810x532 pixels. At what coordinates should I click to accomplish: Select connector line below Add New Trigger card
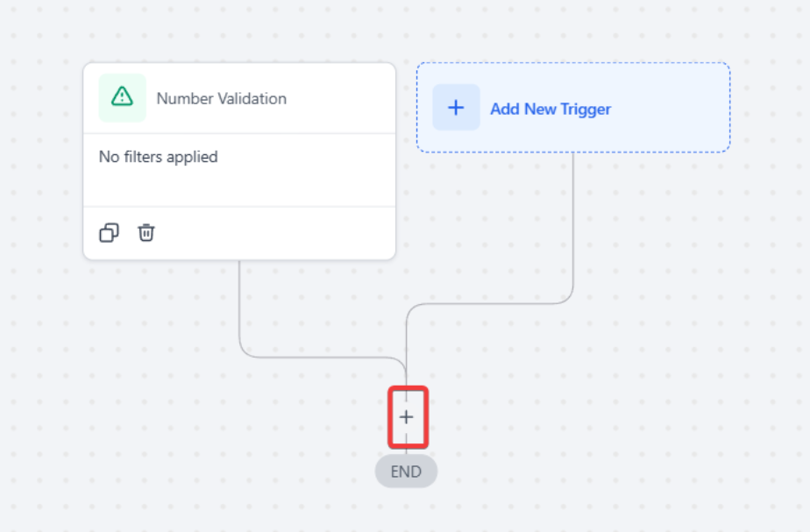tap(573, 228)
